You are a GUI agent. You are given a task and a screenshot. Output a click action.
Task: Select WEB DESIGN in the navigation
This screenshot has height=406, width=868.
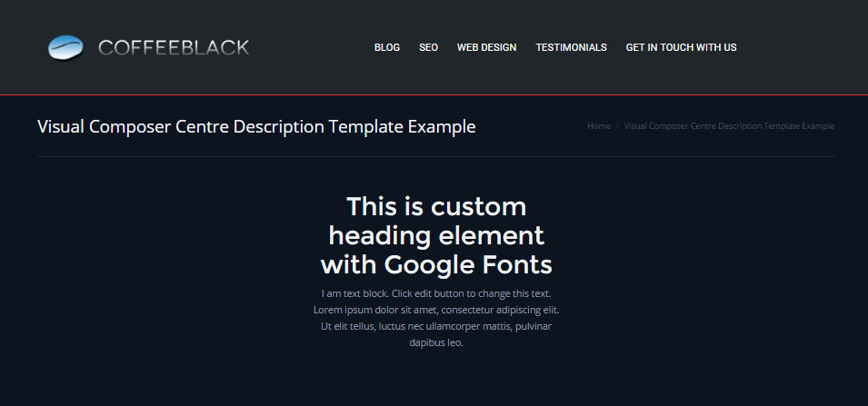click(x=486, y=47)
